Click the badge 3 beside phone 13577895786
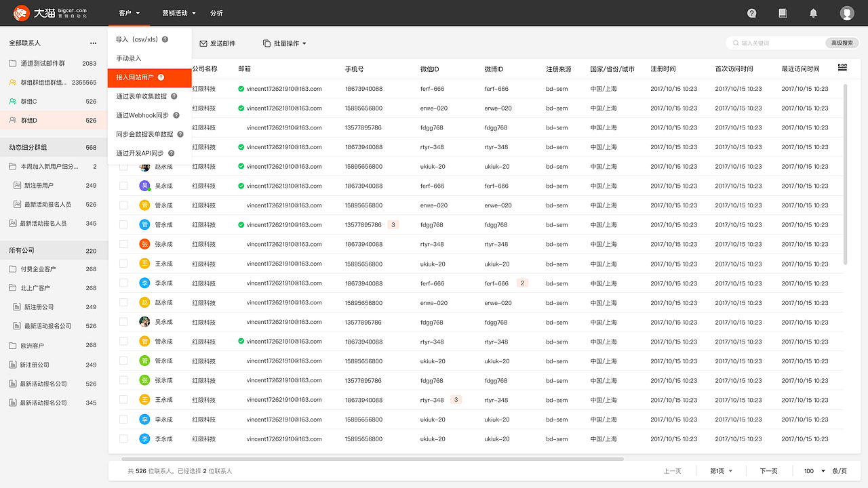Screen dimensions: 868x488 pyautogui.click(x=393, y=224)
